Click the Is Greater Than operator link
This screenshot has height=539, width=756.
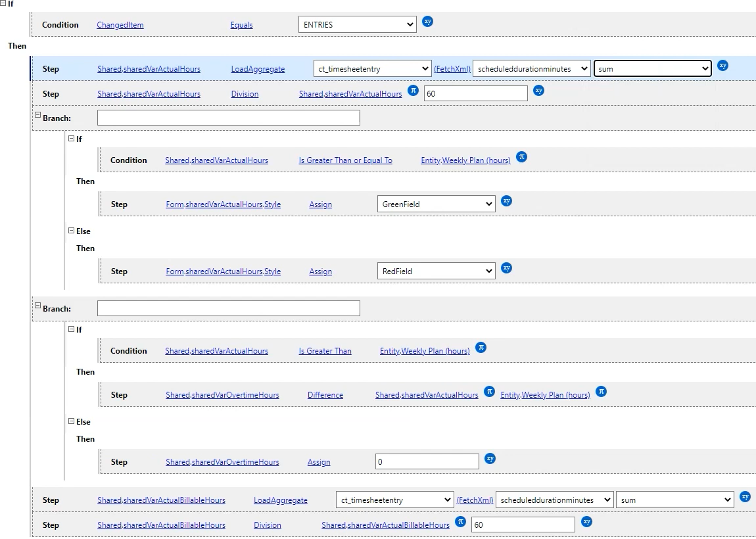(325, 351)
